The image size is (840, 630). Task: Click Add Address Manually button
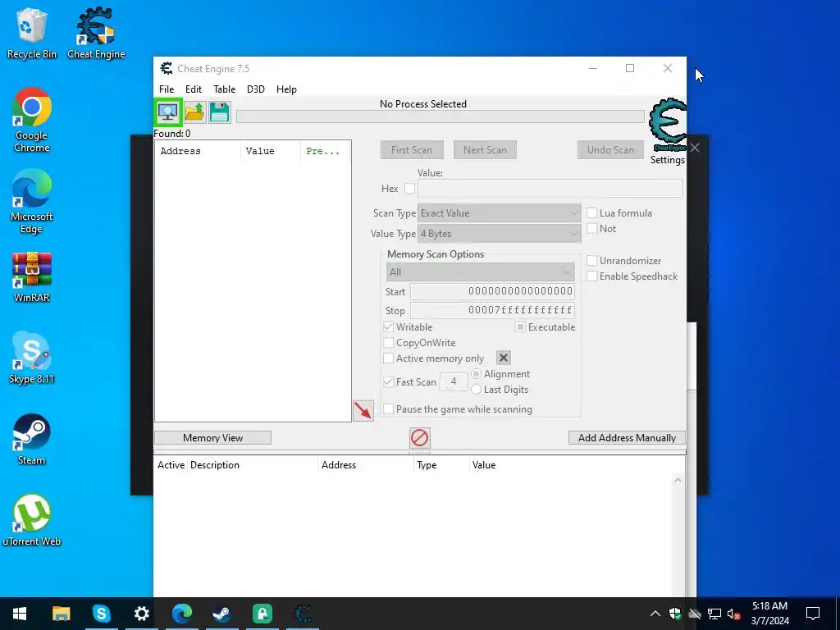coord(627,438)
